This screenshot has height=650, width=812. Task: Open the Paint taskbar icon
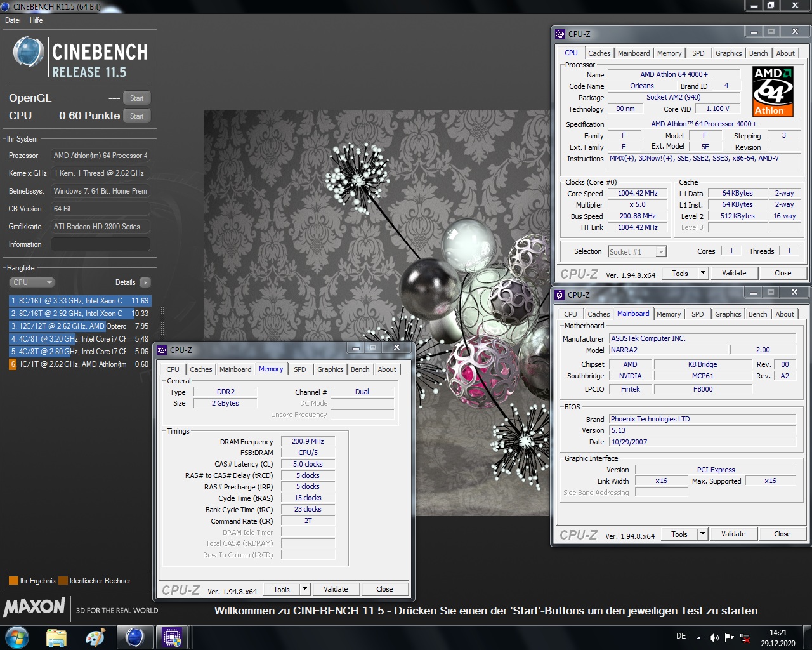[x=95, y=637]
